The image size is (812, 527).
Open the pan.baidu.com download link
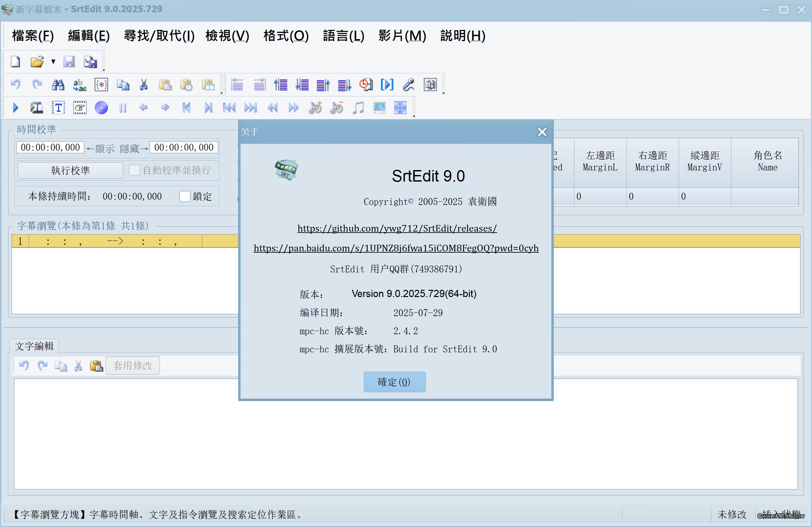pos(396,248)
